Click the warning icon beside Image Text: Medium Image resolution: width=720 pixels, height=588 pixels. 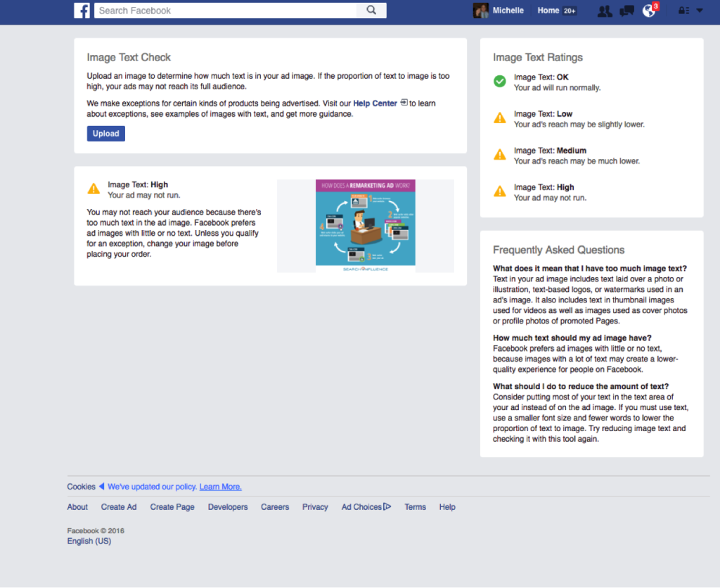[500, 155]
